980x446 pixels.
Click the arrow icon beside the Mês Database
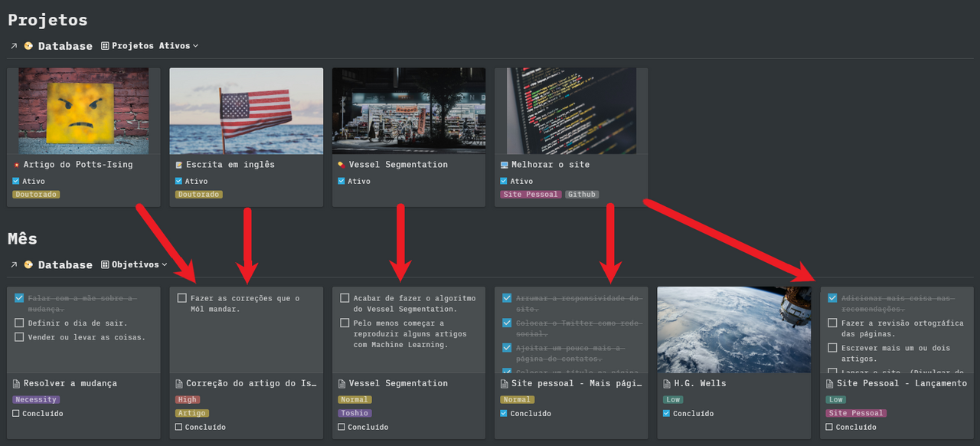click(x=14, y=264)
